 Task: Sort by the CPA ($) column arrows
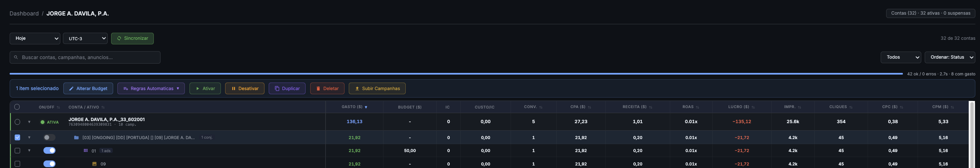coord(589,107)
